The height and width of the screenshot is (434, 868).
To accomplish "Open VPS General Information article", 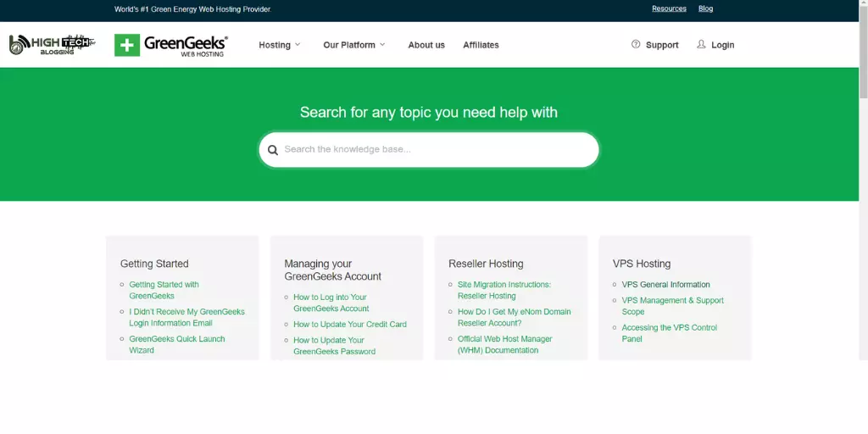I will point(665,285).
